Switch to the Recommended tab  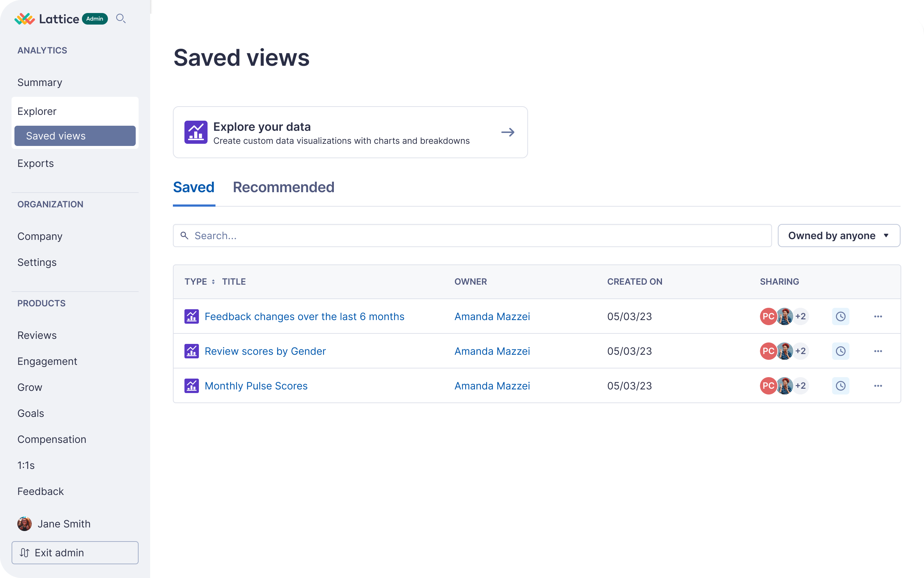pos(284,187)
